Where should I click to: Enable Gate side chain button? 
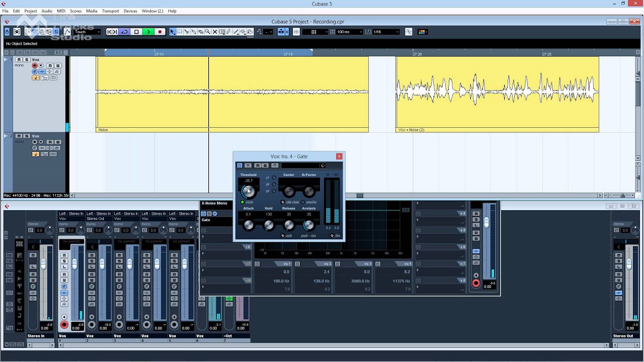(x=282, y=202)
